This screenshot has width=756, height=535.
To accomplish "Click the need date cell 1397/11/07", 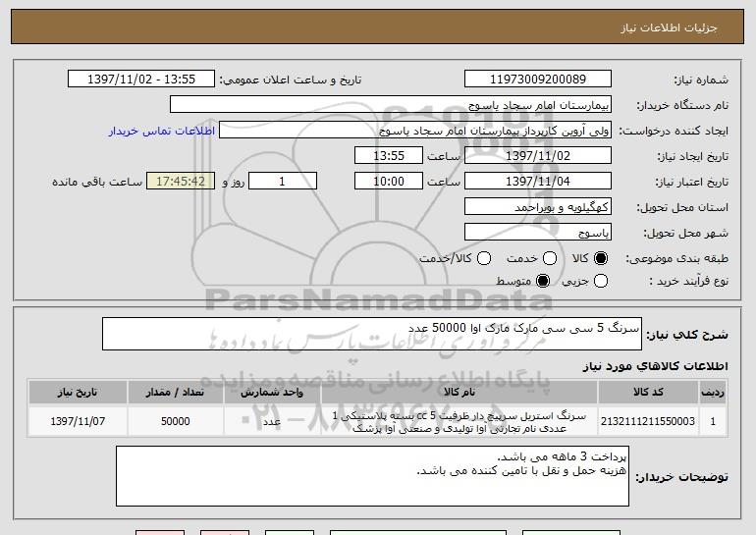I will click(x=78, y=421).
